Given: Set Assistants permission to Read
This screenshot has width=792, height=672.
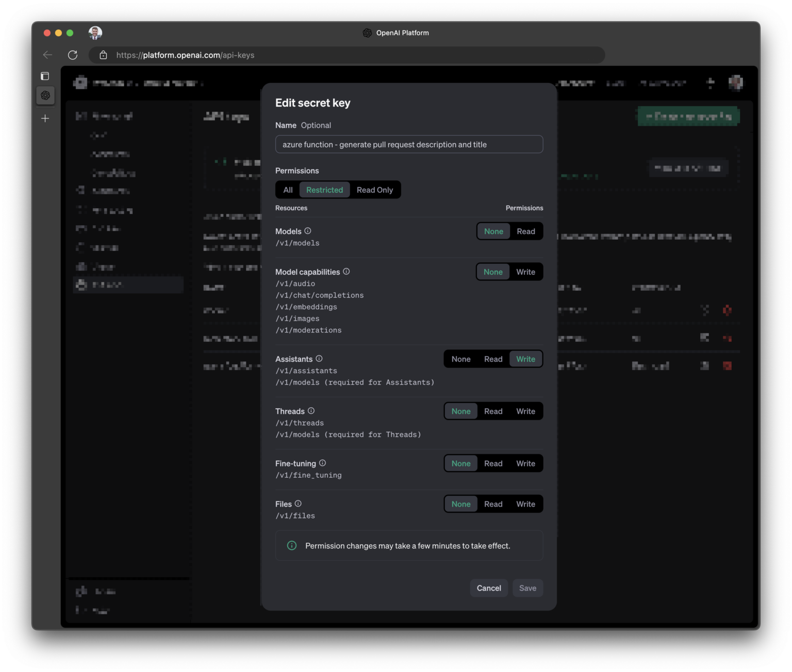Looking at the screenshot, I should coord(493,359).
